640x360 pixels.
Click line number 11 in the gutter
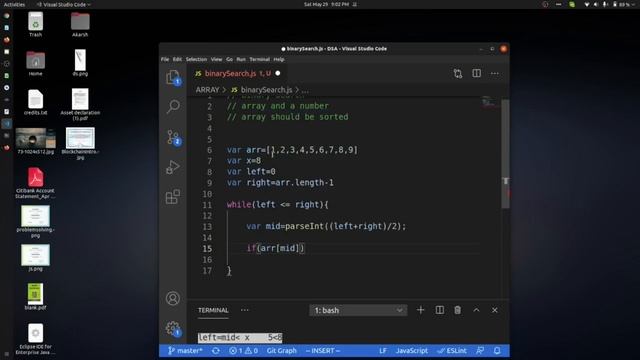click(x=207, y=205)
